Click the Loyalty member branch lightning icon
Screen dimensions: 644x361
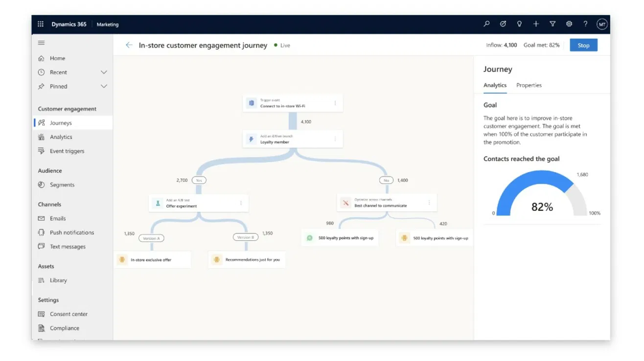[x=252, y=139]
